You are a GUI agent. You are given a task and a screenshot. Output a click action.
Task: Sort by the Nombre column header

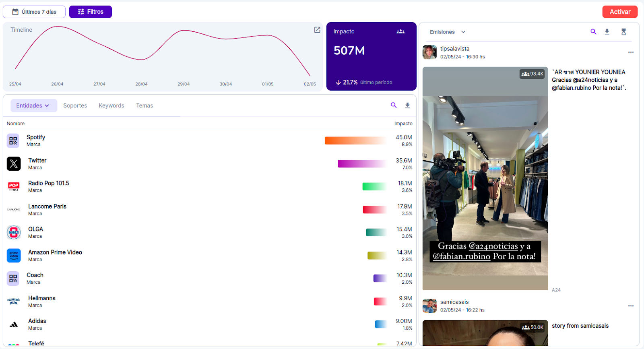(x=16, y=124)
